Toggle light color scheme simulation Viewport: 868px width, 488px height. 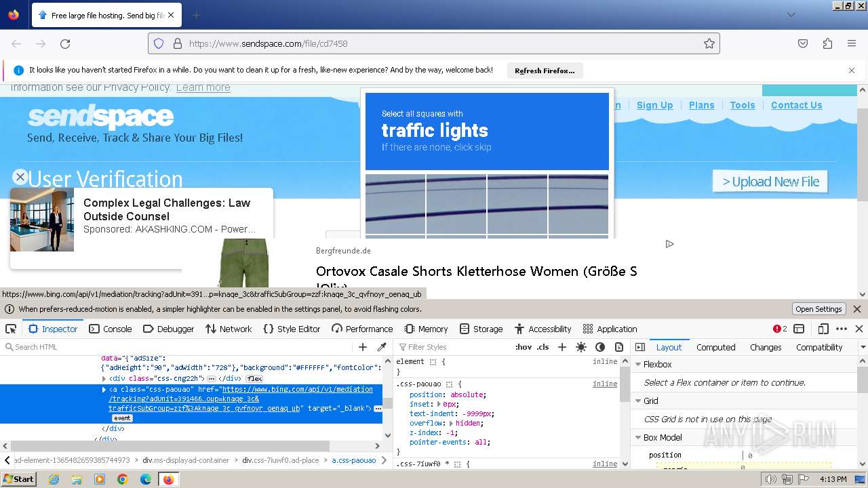pyautogui.click(x=580, y=347)
